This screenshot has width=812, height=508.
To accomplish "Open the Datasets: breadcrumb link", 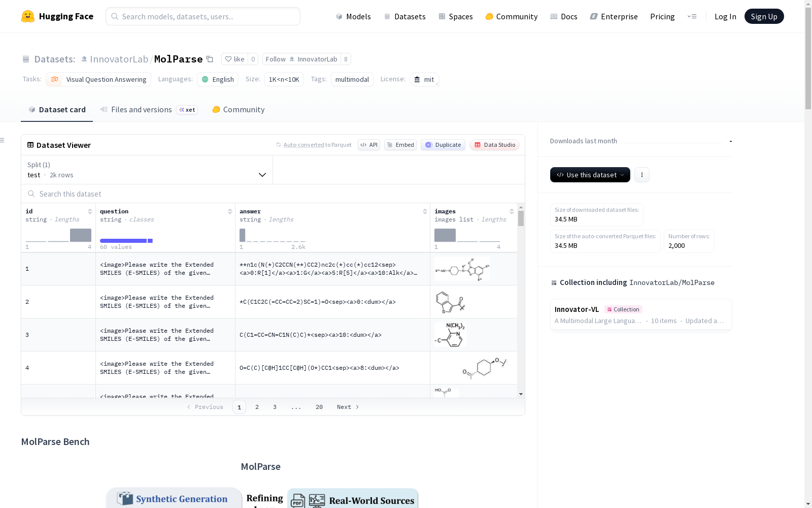I will 55,59.
